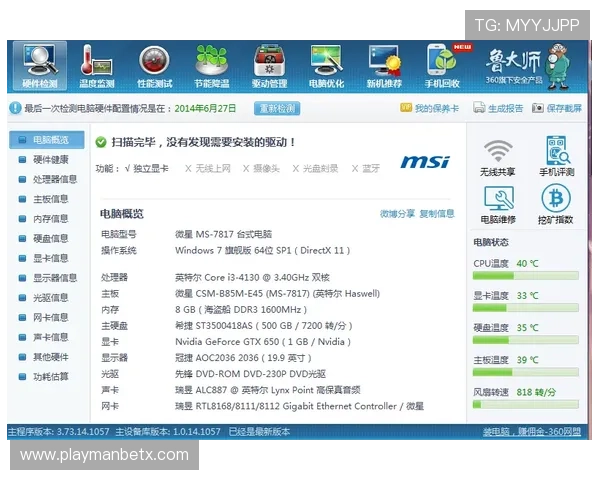Click the 风扇转速 progress bar
Viewport: 600px width, 480px height.
point(526,404)
